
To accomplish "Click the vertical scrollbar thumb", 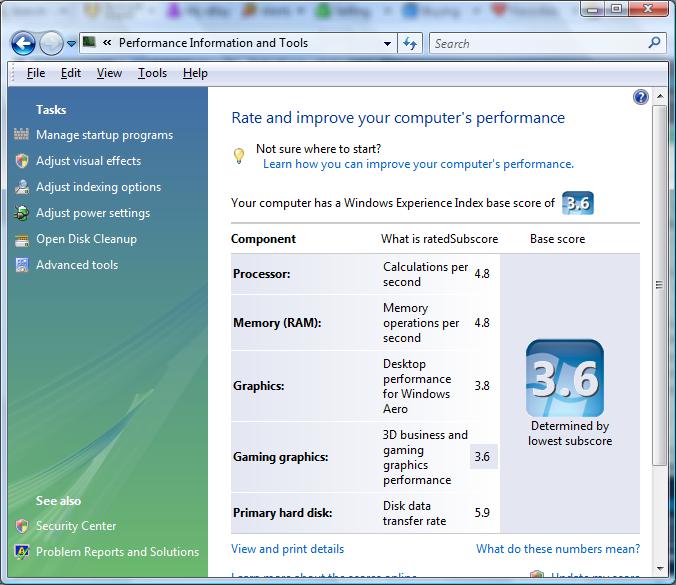I will click(x=659, y=285).
